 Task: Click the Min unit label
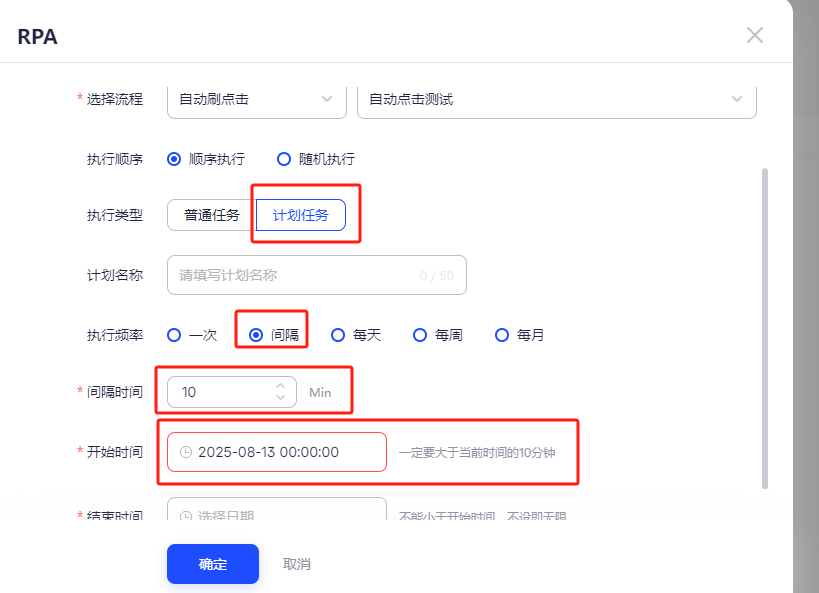(320, 392)
